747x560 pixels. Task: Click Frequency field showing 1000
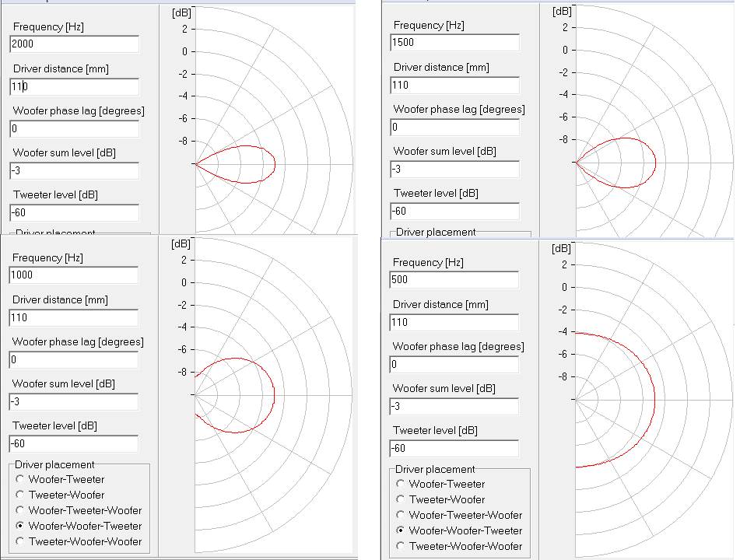[74, 275]
